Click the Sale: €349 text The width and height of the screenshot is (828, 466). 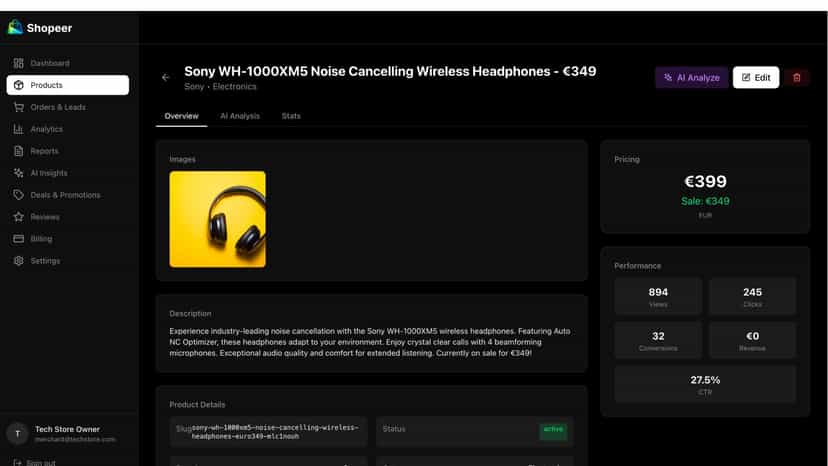(x=705, y=201)
